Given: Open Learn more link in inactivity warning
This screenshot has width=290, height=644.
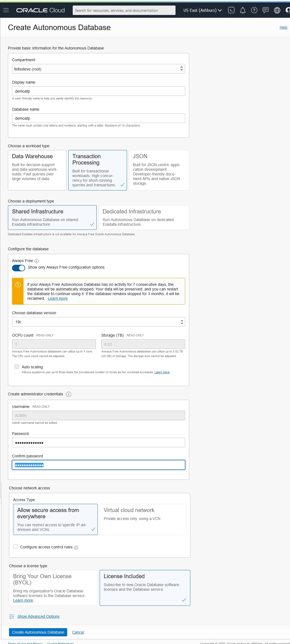Looking at the screenshot, I should click(58, 298).
